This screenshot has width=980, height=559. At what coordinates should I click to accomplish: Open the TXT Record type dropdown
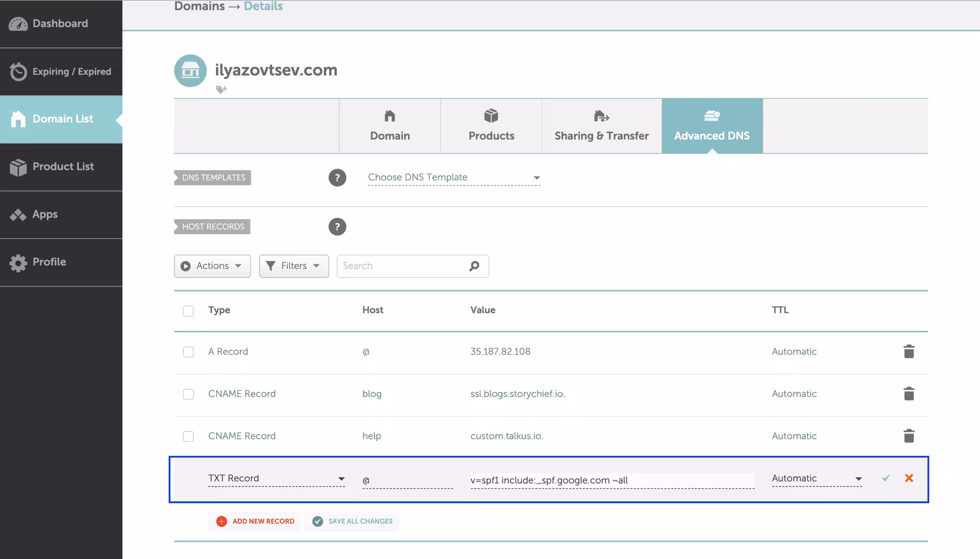[276, 479]
